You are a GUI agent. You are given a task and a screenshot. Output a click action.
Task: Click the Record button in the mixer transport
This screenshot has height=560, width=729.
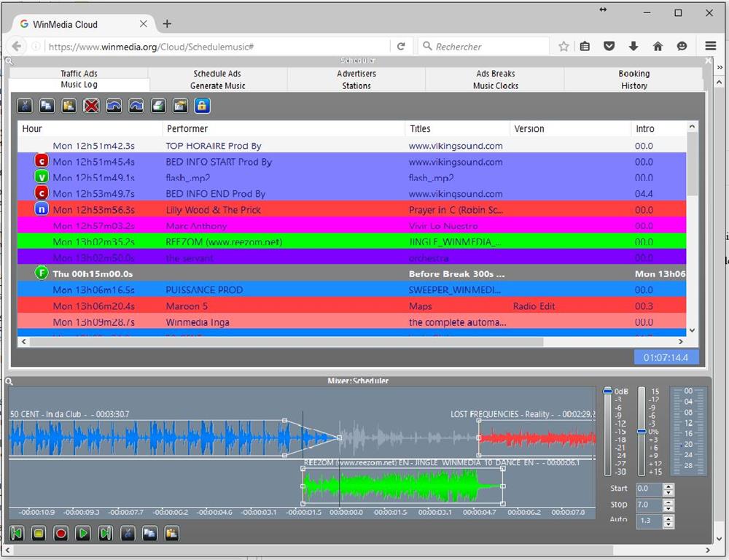(61, 534)
